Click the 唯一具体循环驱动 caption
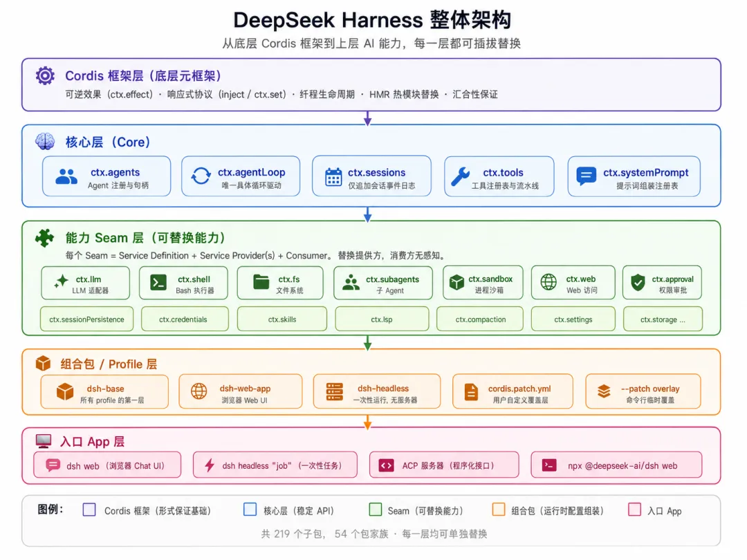Viewport: 747px width, 560px height. [x=252, y=186]
